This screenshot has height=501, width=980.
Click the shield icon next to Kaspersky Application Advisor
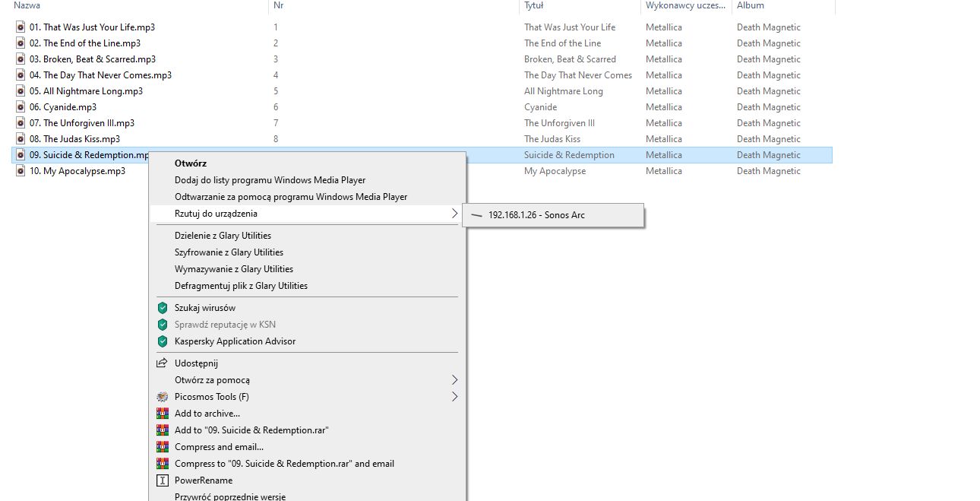click(x=162, y=341)
